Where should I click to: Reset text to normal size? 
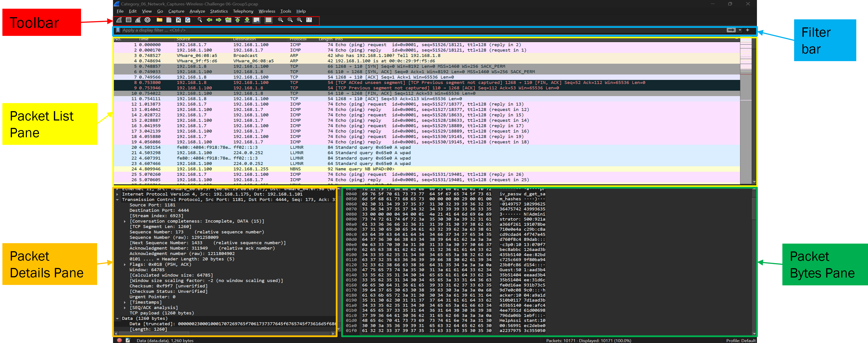coord(299,20)
